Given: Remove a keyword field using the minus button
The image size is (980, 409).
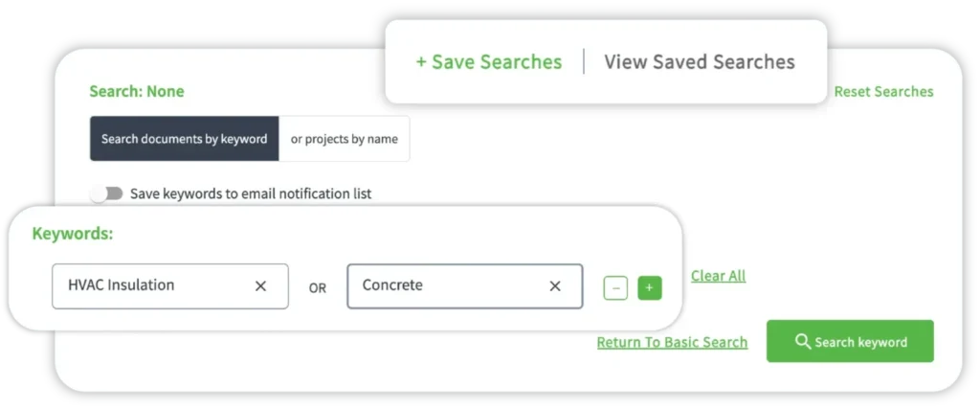Looking at the screenshot, I should pos(615,287).
